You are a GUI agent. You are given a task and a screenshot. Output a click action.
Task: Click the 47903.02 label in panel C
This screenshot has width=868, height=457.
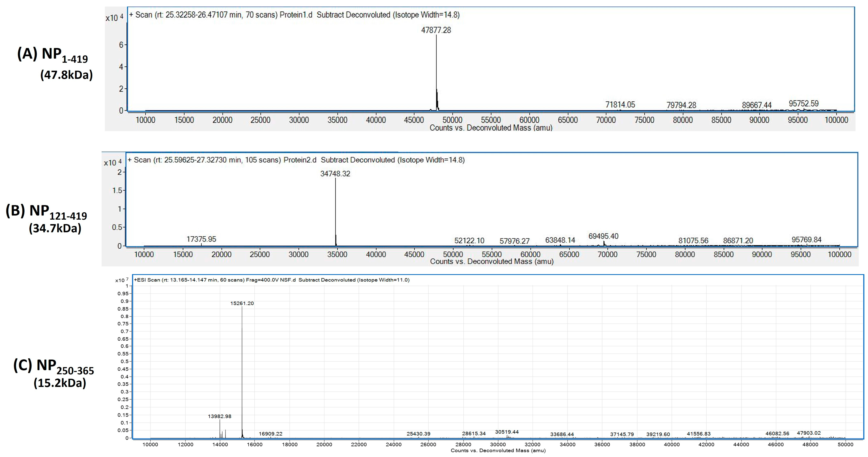(808, 433)
